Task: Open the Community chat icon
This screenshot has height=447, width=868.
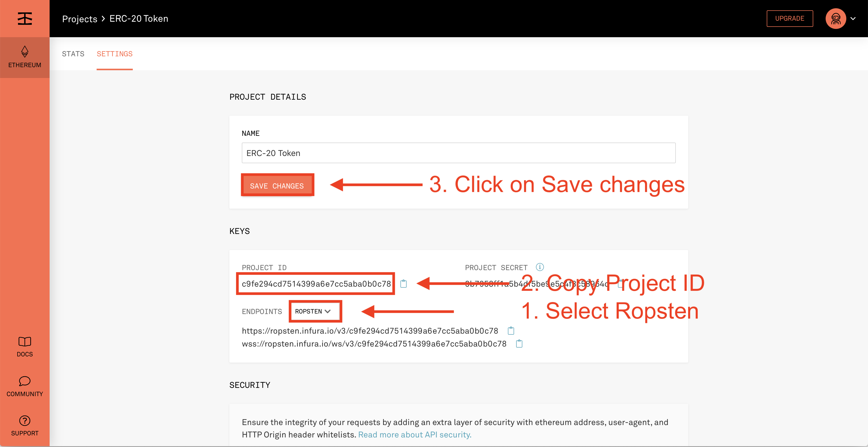Action: [25, 381]
